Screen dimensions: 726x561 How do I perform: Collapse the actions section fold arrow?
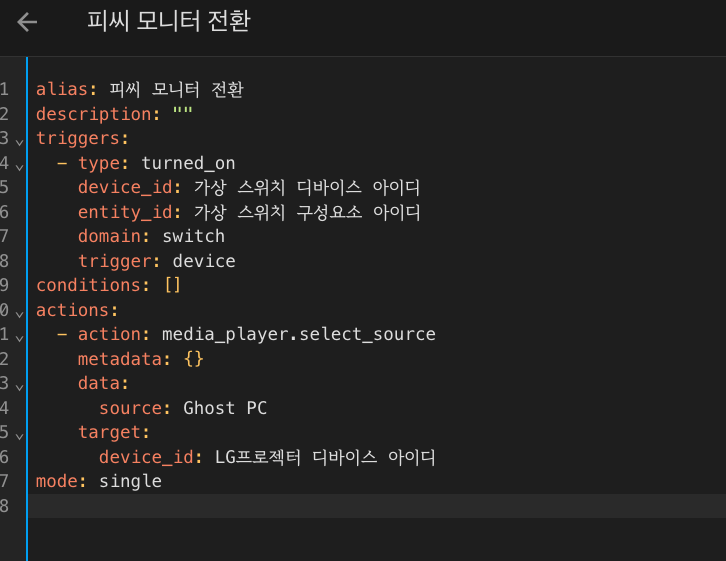click(19, 311)
